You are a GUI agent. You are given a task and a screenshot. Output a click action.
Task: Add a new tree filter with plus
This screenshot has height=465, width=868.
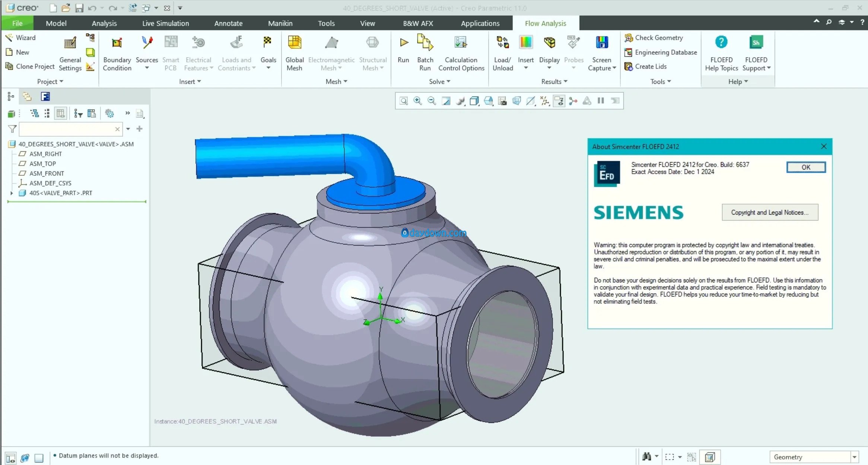tap(140, 129)
